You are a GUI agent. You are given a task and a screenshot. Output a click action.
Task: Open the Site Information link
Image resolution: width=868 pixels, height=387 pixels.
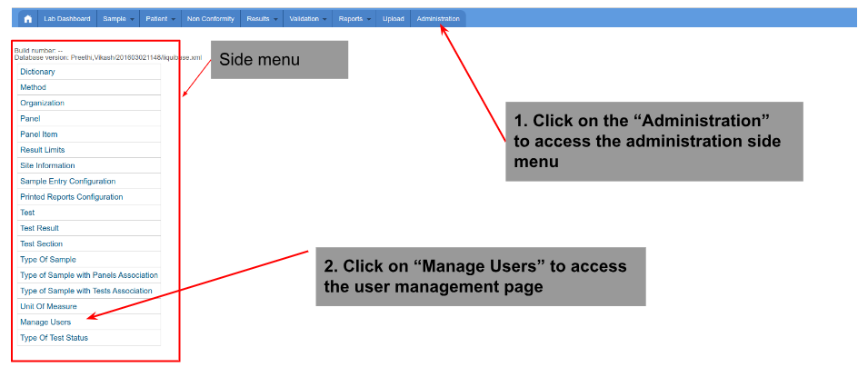47,165
